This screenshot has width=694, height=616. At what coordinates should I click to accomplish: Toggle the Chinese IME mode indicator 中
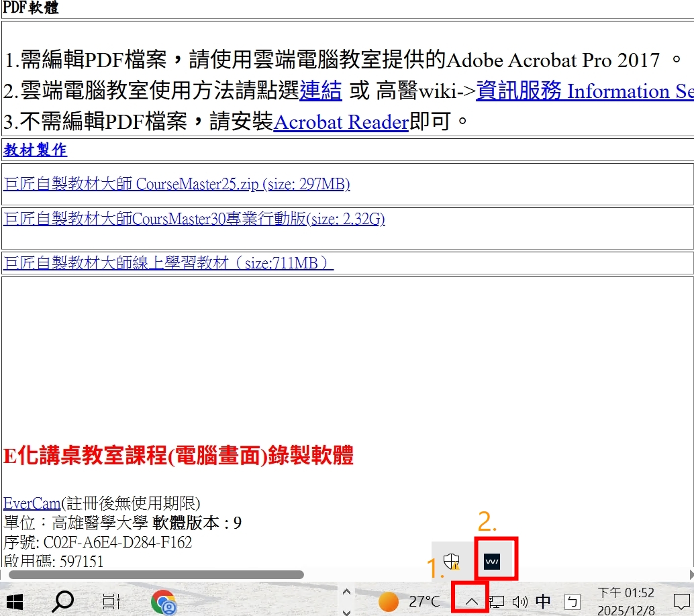pyautogui.click(x=543, y=601)
